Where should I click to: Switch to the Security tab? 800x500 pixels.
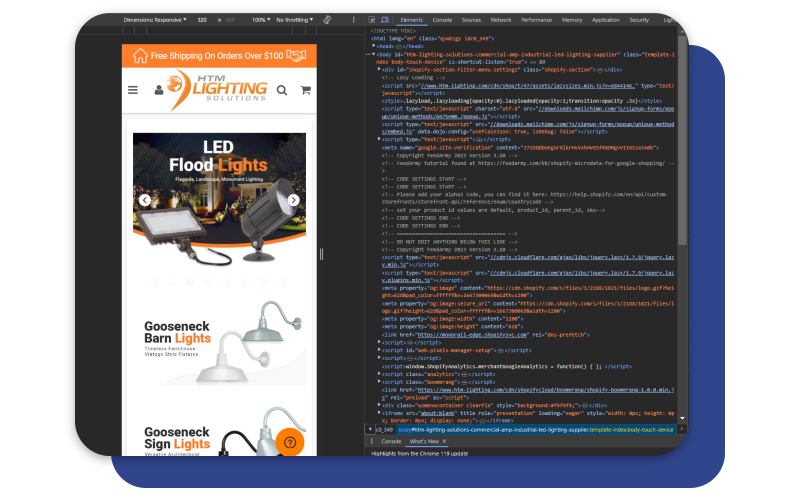639,20
